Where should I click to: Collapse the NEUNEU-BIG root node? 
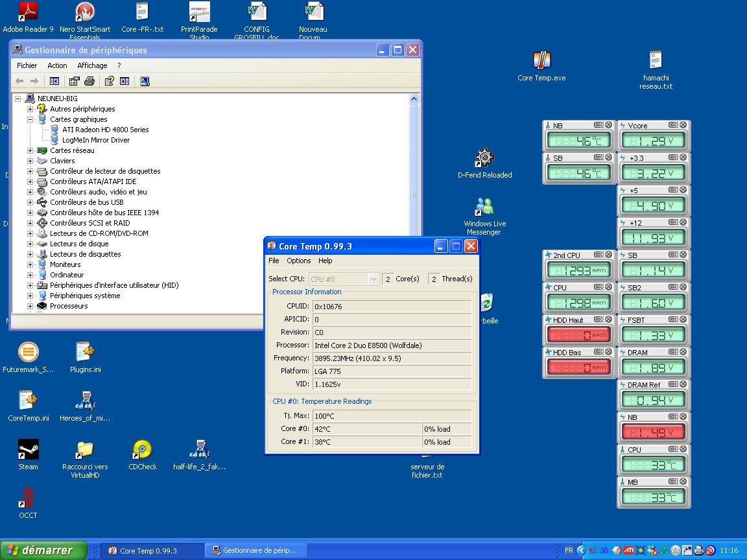(18, 99)
